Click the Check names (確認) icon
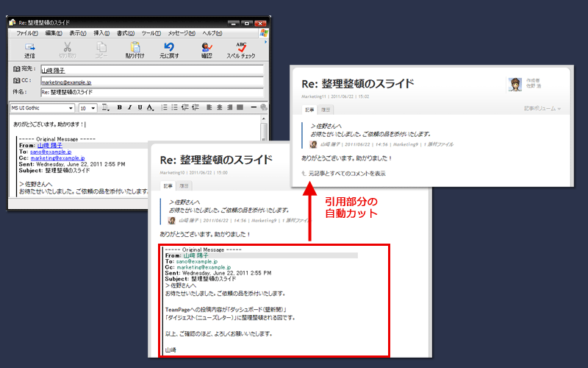Viewport: 588px width, 368px height. point(207,50)
